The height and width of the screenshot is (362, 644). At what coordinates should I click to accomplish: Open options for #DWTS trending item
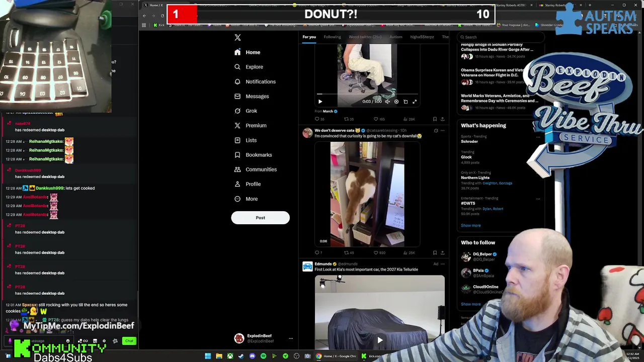pyautogui.click(x=538, y=199)
